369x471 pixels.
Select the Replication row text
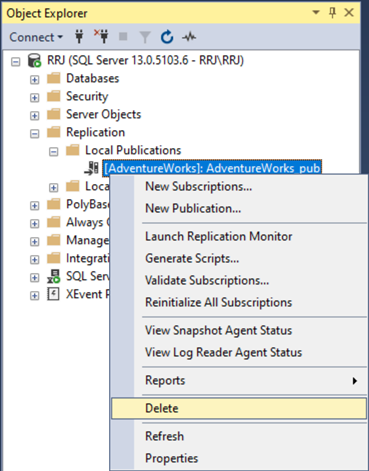point(95,132)
